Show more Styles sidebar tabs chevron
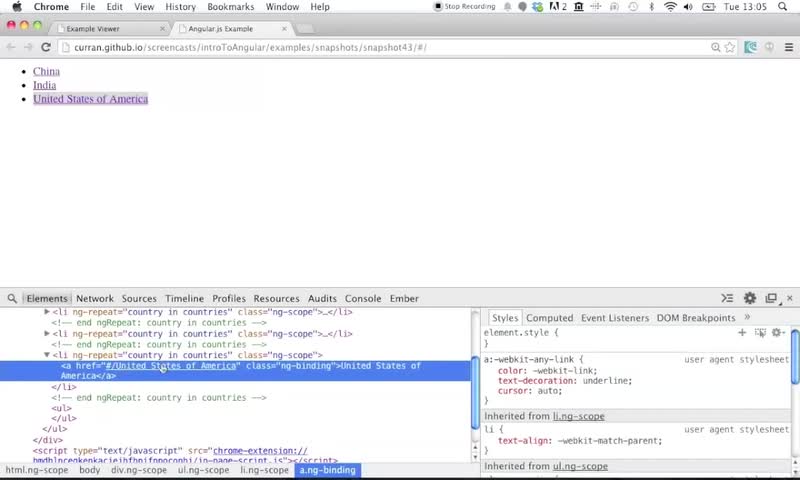The image size is (800, 480). pos(747,317)
